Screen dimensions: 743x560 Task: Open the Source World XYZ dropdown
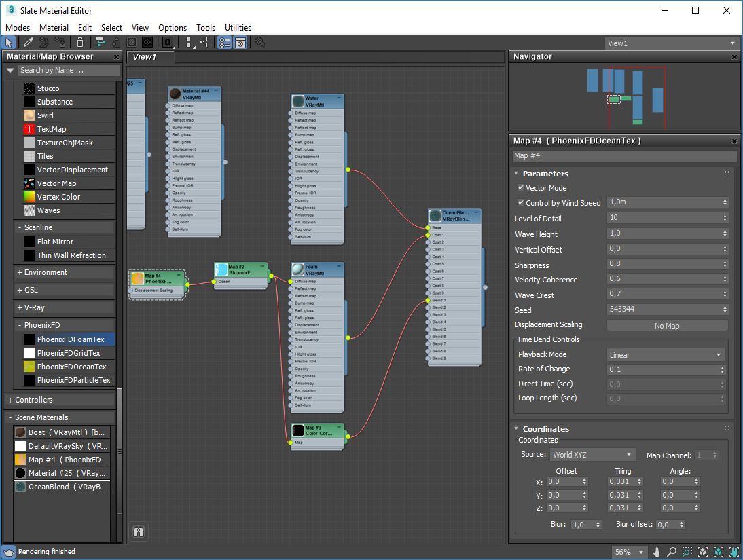click(x=592, y=455)
